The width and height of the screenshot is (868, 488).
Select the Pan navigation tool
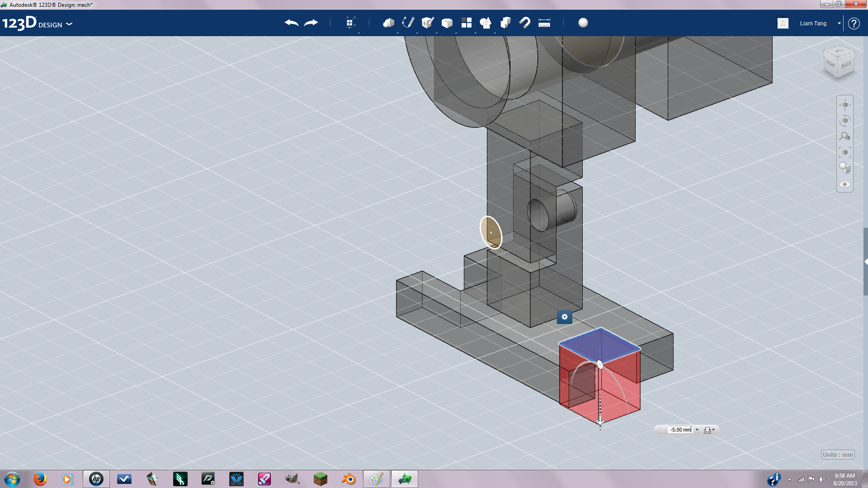pos(845,105)
